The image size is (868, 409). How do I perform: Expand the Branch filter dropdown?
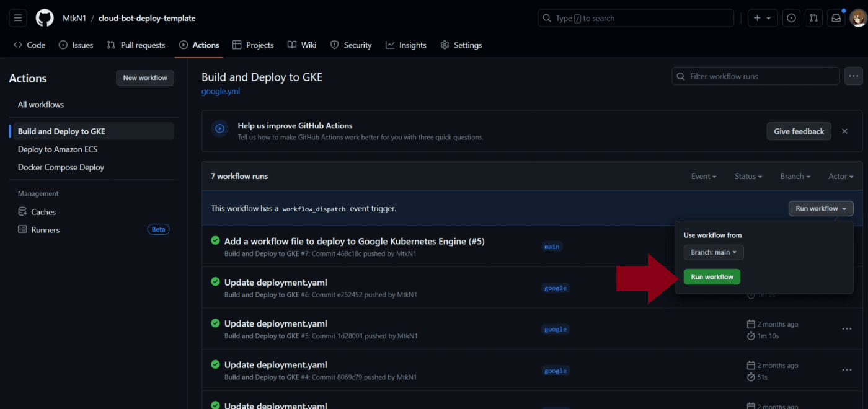795,177
